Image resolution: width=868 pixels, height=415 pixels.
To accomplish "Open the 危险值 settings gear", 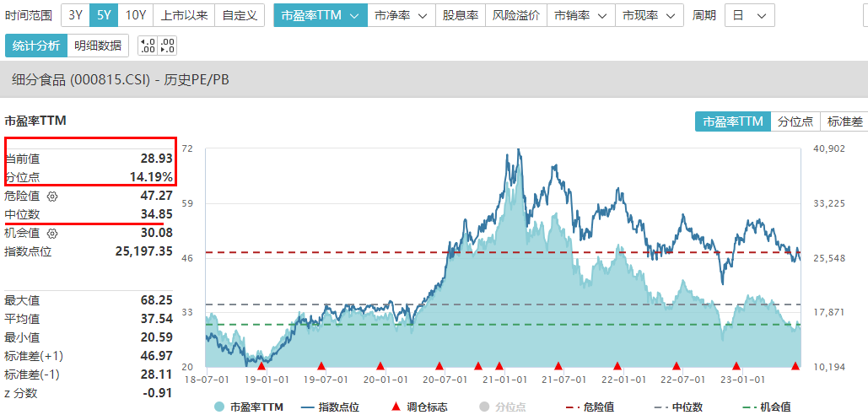I will point(52,197).
